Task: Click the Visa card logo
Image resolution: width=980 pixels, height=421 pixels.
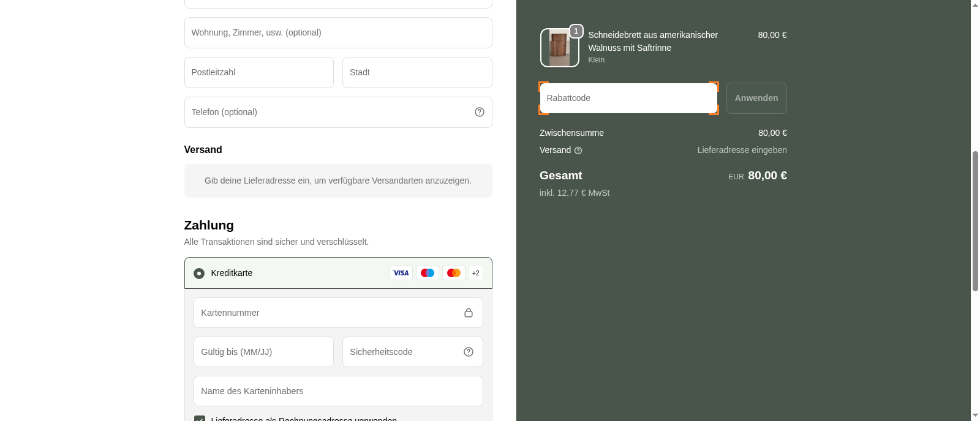Action: point(401,273)
